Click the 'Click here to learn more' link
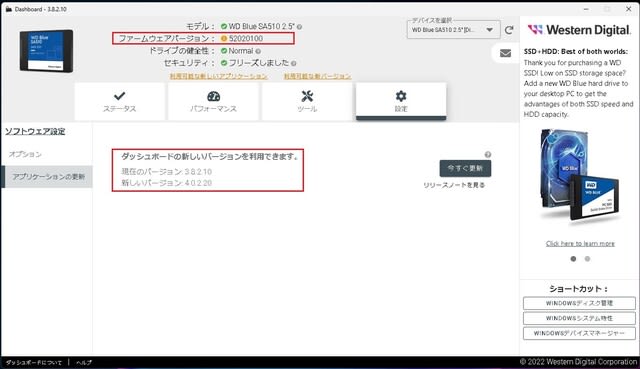The width and height of the screenshot is (640, 369). pyautogui.click(x=580, y=244)
